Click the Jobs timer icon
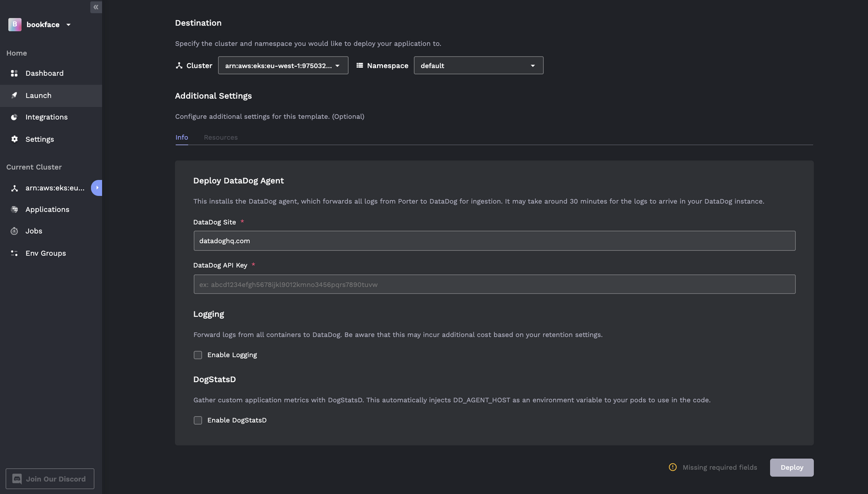 (x=14, y=231)
